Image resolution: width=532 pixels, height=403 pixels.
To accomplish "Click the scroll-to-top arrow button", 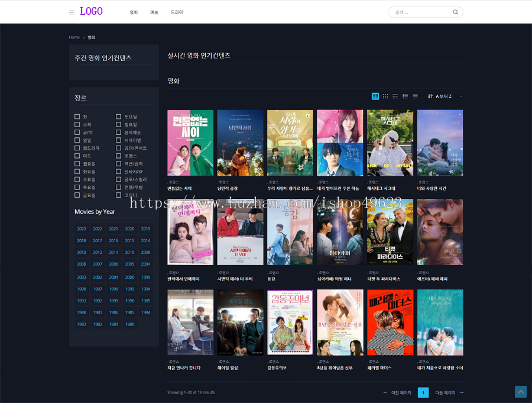I will (520, 391).
